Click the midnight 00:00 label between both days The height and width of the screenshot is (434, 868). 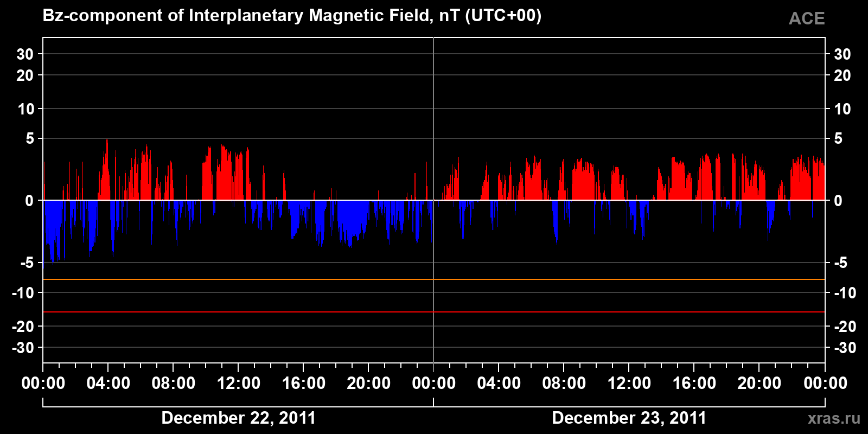pyautogui.click(x=434, y=383)
